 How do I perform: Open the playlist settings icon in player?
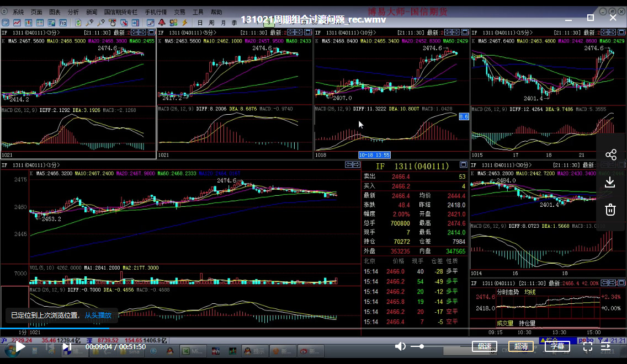click(606, 346)
